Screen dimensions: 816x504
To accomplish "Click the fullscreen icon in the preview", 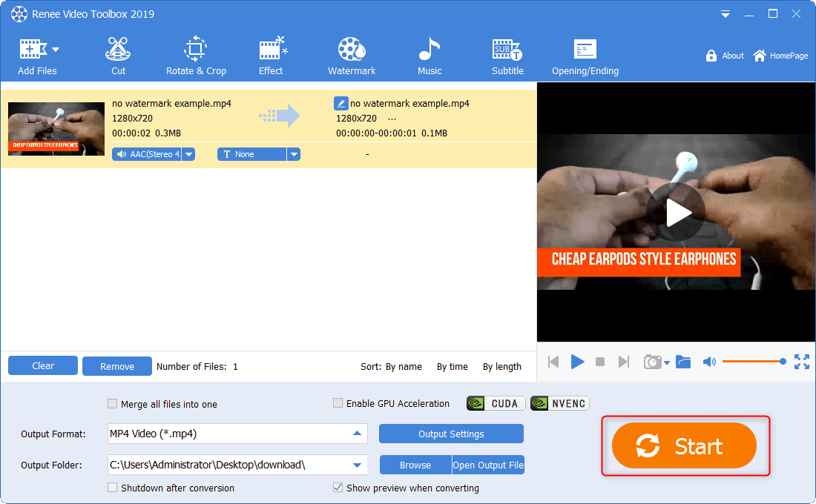I will (x=802, y=362).
